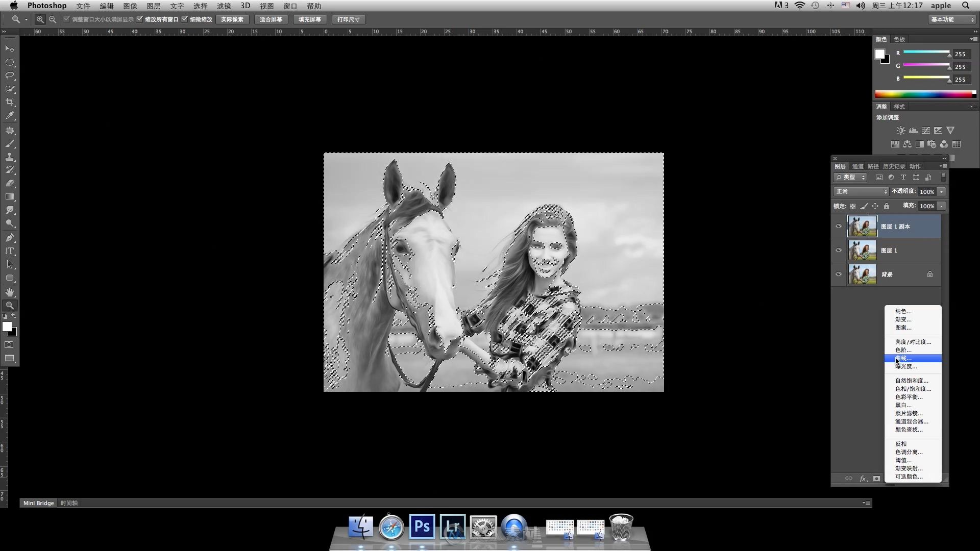Open the Layers panel flyout menu
Screen dimensions: 980x551
(x=943, y=166)
